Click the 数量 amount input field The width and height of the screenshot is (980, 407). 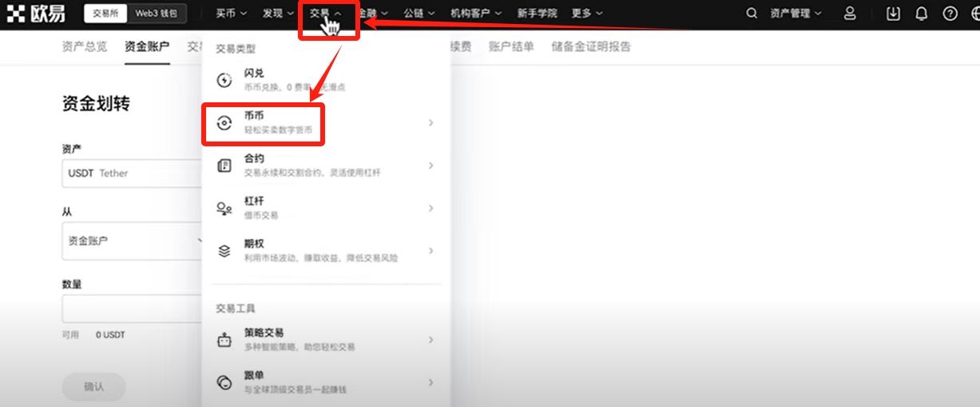(x=132, y=309)
